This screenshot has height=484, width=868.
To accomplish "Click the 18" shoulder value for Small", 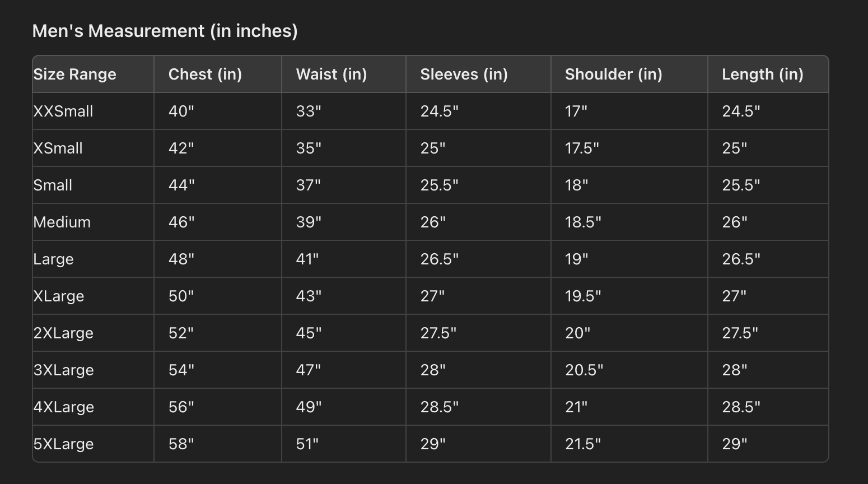I will (576, 185).
